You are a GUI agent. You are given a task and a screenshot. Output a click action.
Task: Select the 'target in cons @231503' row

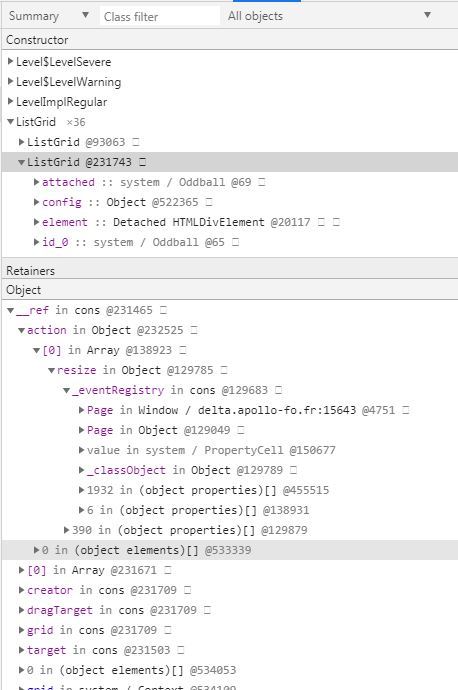tap(230, 650)
